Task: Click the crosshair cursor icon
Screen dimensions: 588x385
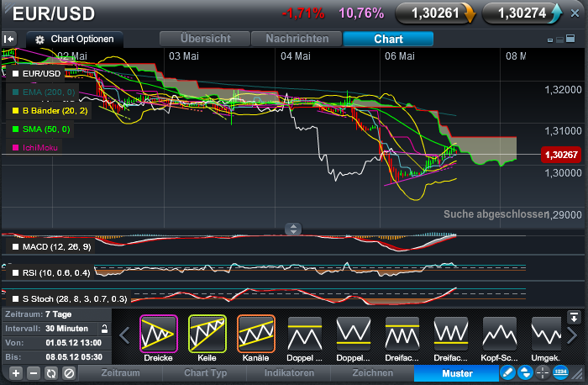Action: (x=543, y=372)
